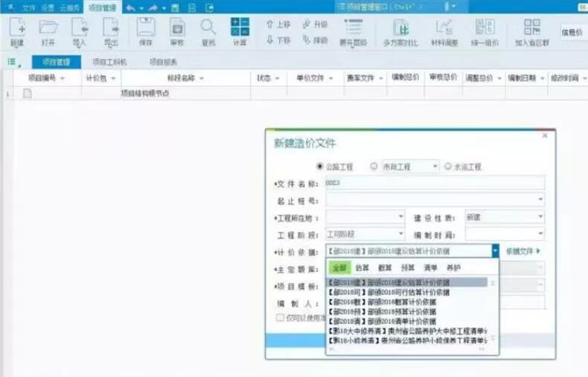The height and width of the screenshot is (377, 588).
Task: Select the 预算 filter in dropdown list
Action: pos(408,267)
